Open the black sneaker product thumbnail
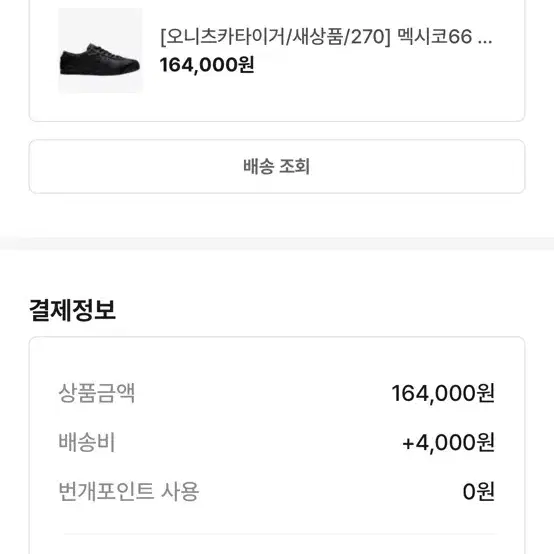Viewport: 554px width, 554px height. (100, 51)
